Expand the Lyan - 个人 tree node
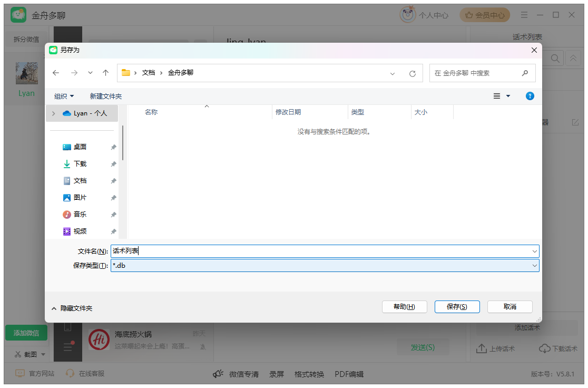 coord(54,113)
